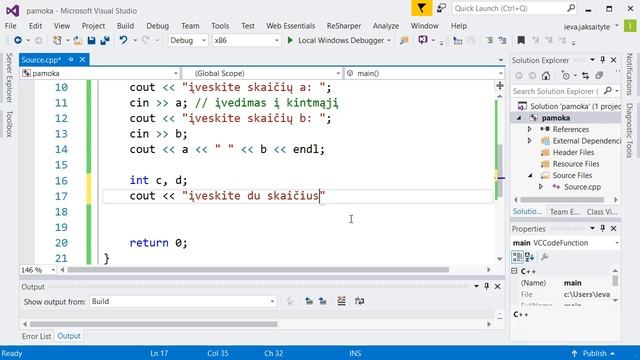
Task: Click the Save All icon
Action: coord(105,40)
